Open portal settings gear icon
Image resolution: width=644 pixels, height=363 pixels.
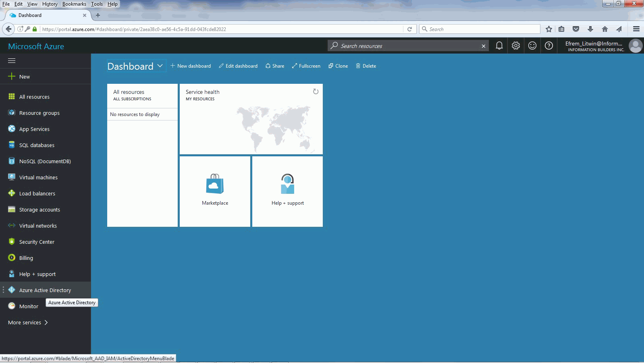click(516, 46)
